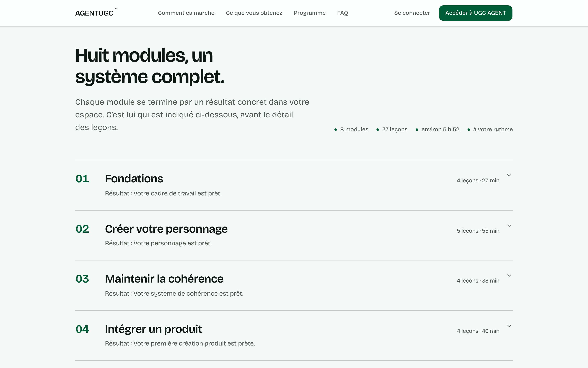Click the AGENTUGC logo

96,13
